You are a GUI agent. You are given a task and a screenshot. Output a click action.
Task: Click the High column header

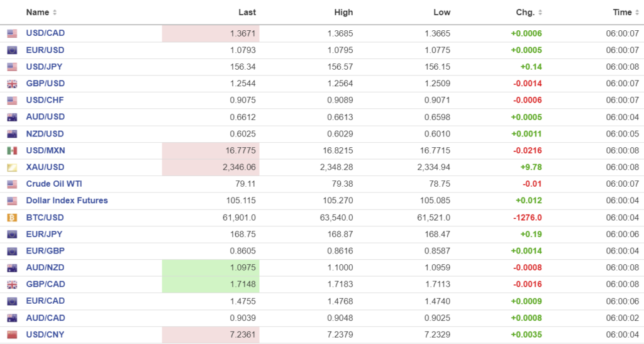pyautogui.click(x=344, y=13)
